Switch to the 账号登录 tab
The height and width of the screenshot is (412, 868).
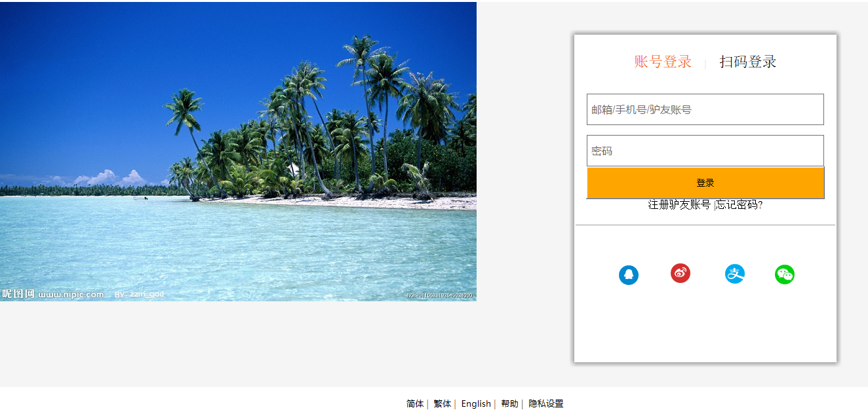coord(663,62)
